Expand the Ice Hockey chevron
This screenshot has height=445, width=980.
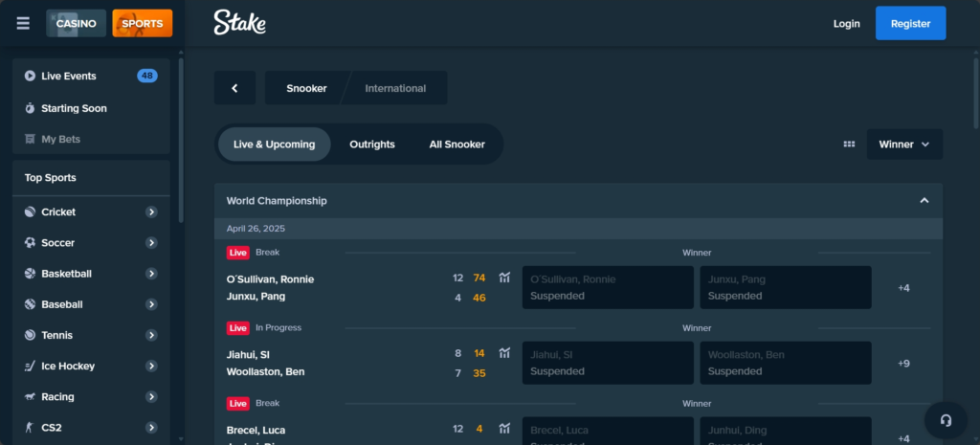point(151,367)
